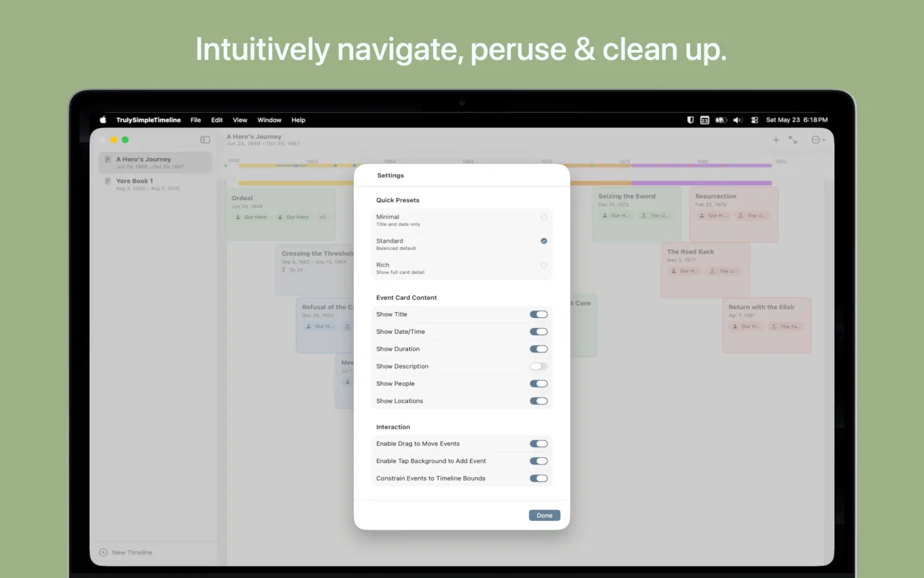Image resolution: width=924 pixels, height=578 pixels.
Task: Click the shield icon in the menu bar
Action: coord(690,120)
